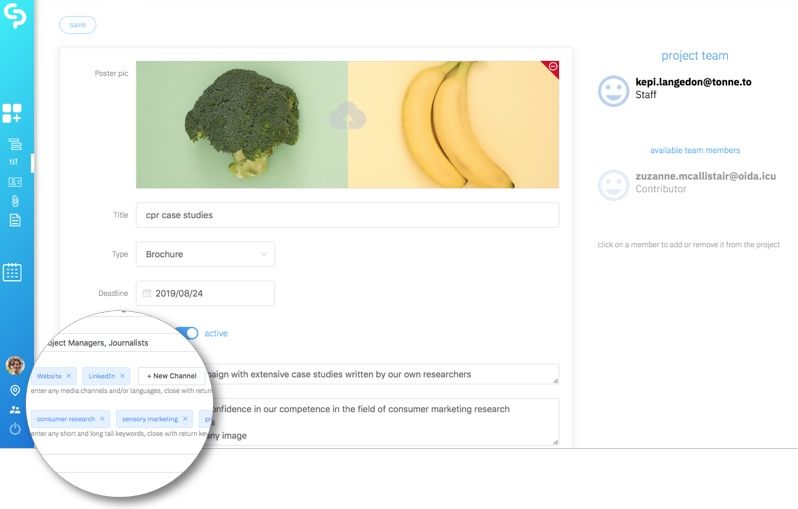Image resolution: width=798 pixels, height=509 pixels.
Task: Click the paperclip attachments icon in sidebar
Action: pos(14,201)
